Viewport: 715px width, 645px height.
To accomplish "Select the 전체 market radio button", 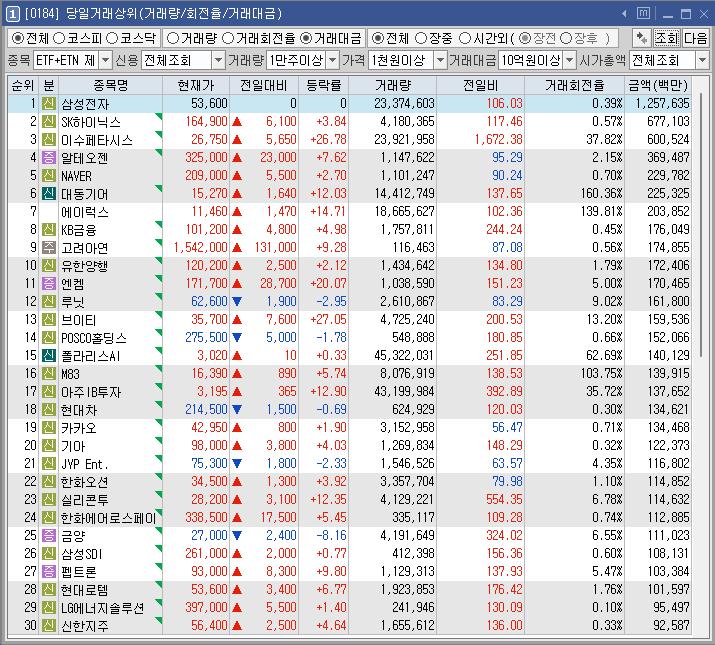I will click(x=18, y=38).
